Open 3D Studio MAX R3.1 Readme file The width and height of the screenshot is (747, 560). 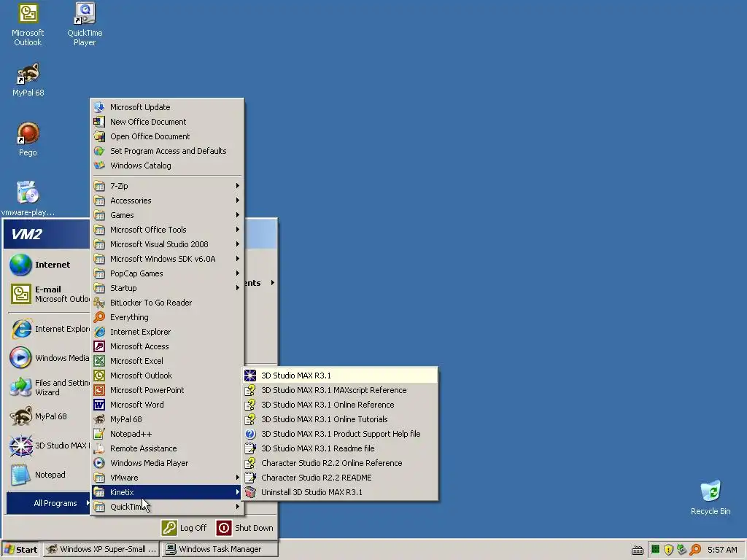coord(340,448)
